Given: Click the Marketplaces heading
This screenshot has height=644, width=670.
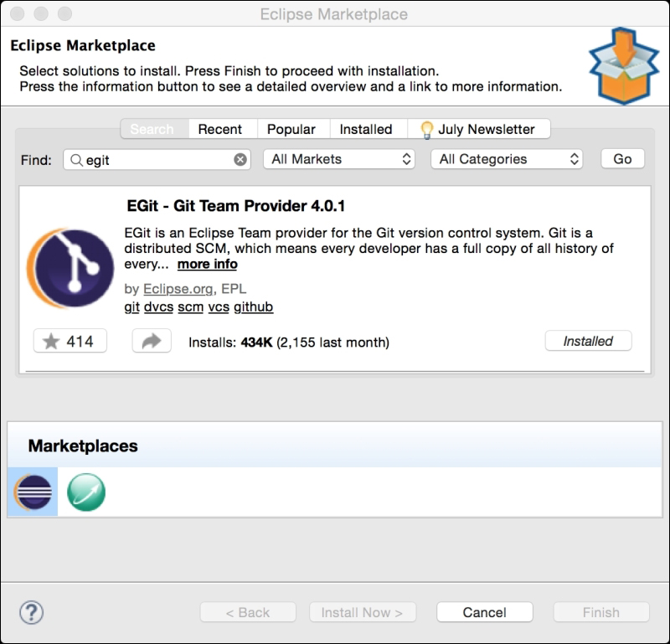Looking at the screenshot, I should click(83, 446).
